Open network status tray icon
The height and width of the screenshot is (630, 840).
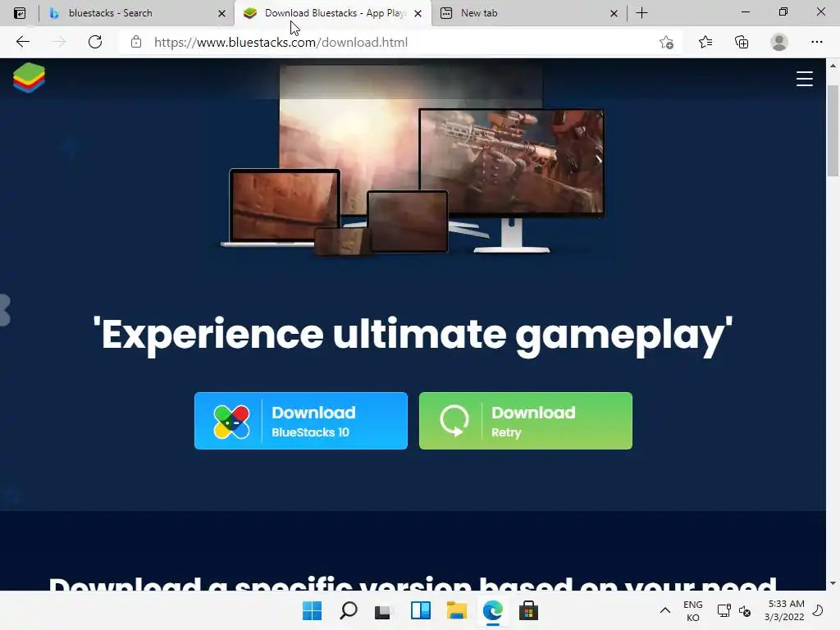(724, 610)
